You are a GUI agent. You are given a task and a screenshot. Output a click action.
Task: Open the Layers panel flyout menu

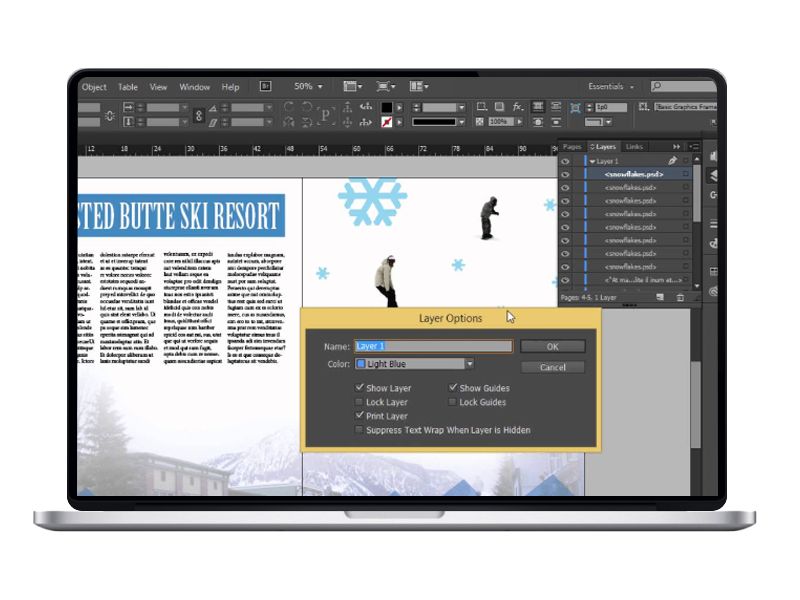690,146
